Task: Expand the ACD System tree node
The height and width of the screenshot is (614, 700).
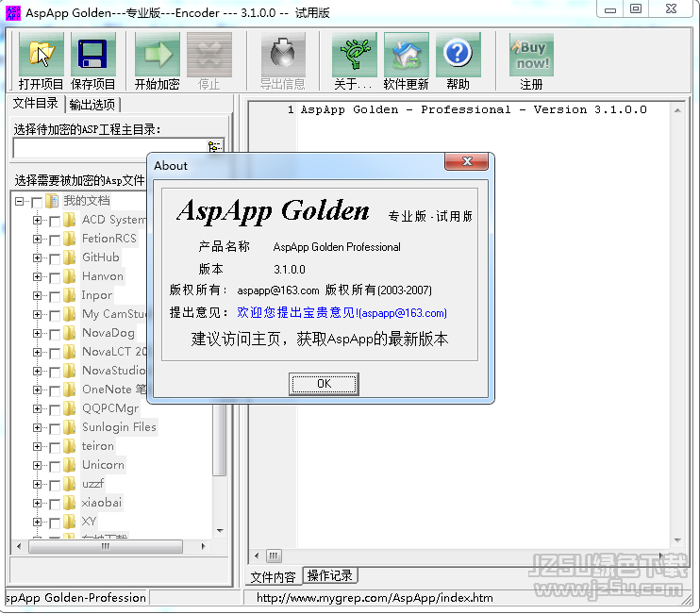Action: [37, 220]
